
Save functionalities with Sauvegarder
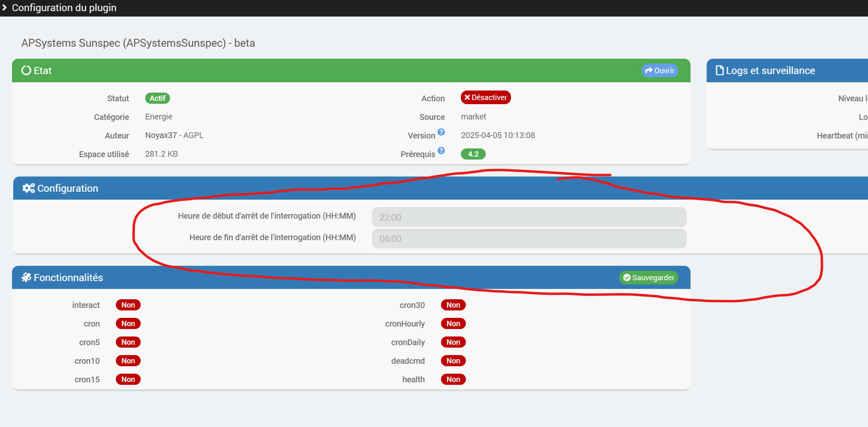coord(649,278)
